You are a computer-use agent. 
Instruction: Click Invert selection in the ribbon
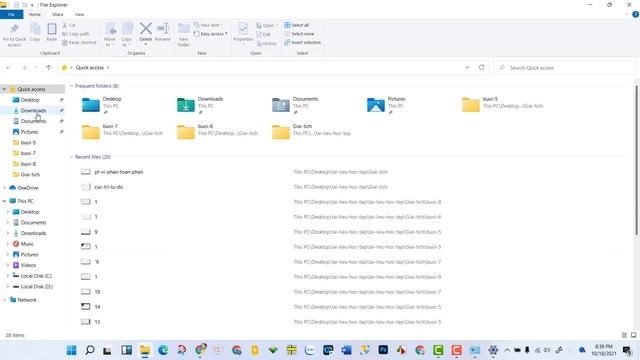[x=302, y=42]
